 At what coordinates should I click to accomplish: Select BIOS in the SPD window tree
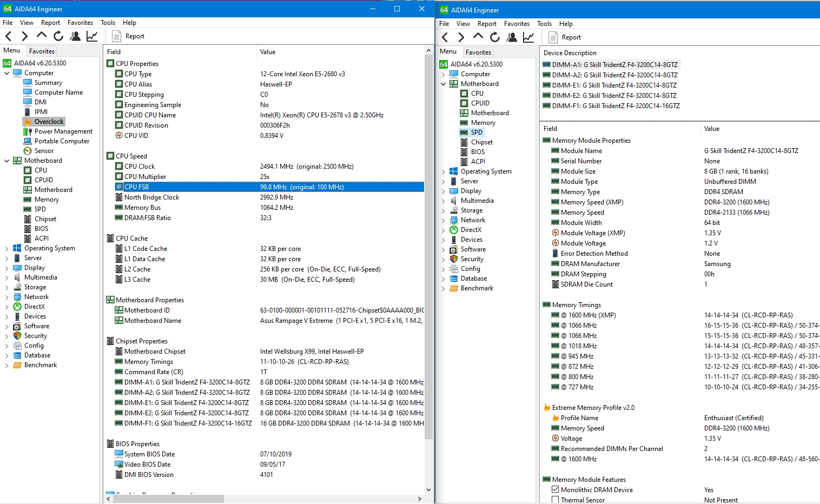(x=478, y=152)
